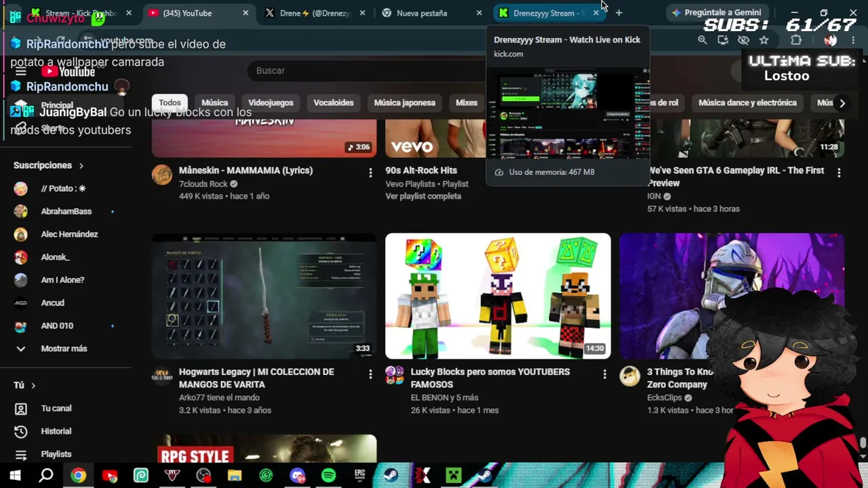Open the Lucky Blocks Minecraft video thumbnail

coord(498,296)
